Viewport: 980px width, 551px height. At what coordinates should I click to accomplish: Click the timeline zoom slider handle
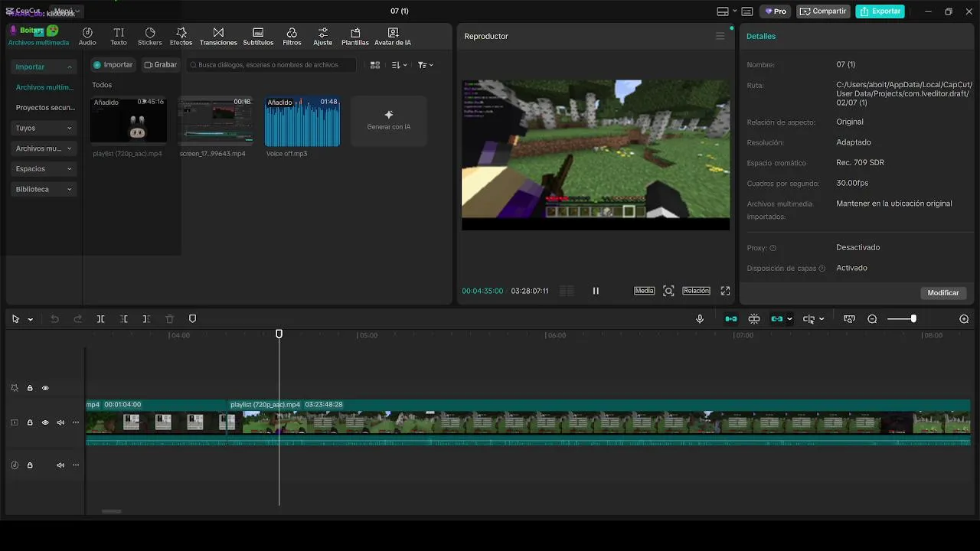click(x=913, y=319)
